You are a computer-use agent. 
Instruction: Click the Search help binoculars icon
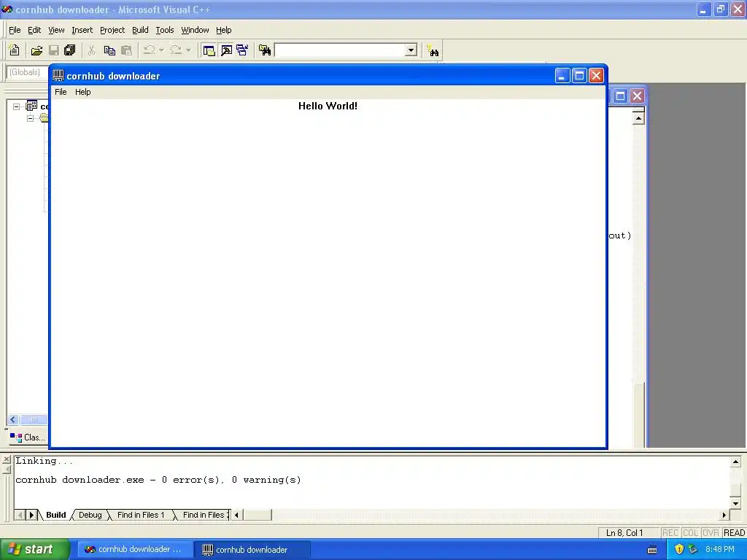pos(433,50)
